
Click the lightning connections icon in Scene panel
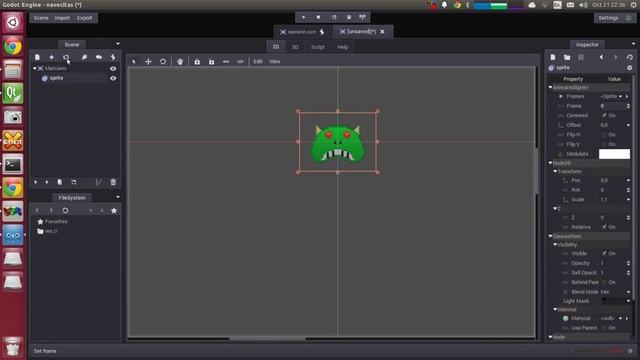pos(113,57)
